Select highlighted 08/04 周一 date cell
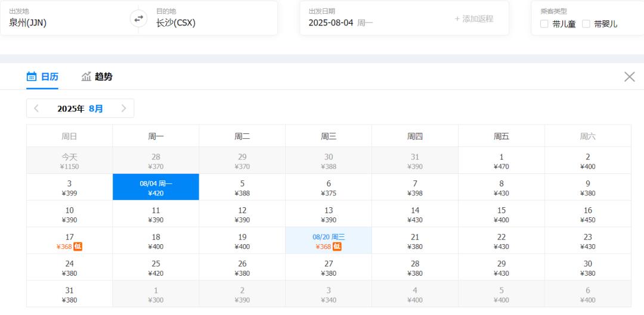 pyautogui.click(x=156, y=187)
